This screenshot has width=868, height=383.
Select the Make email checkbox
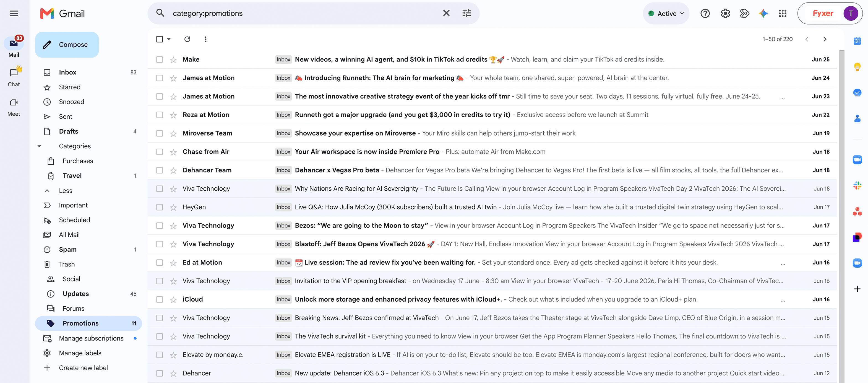(x=159, y=60)
